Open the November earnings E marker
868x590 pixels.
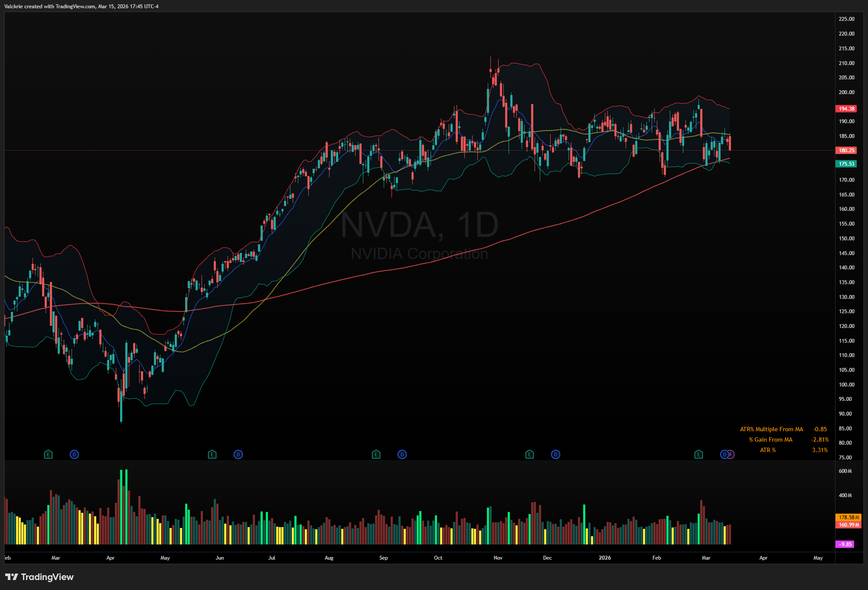(529, 454)
